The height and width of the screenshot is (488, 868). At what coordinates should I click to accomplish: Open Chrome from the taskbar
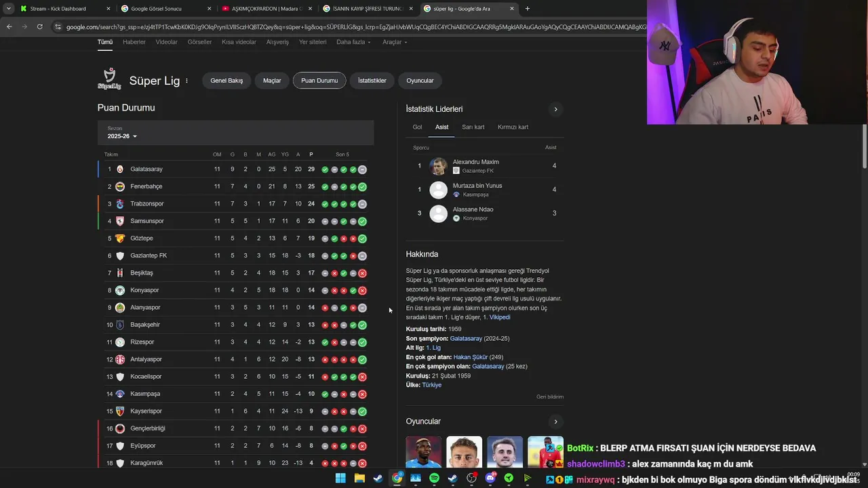(x=397, y=478)
